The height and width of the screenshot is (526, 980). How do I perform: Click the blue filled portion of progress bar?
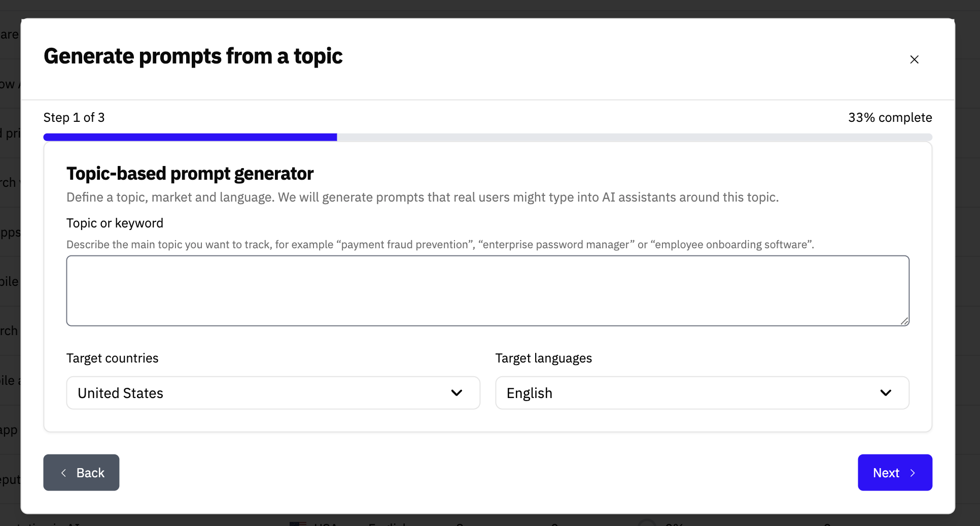click(x=190, y=137)
